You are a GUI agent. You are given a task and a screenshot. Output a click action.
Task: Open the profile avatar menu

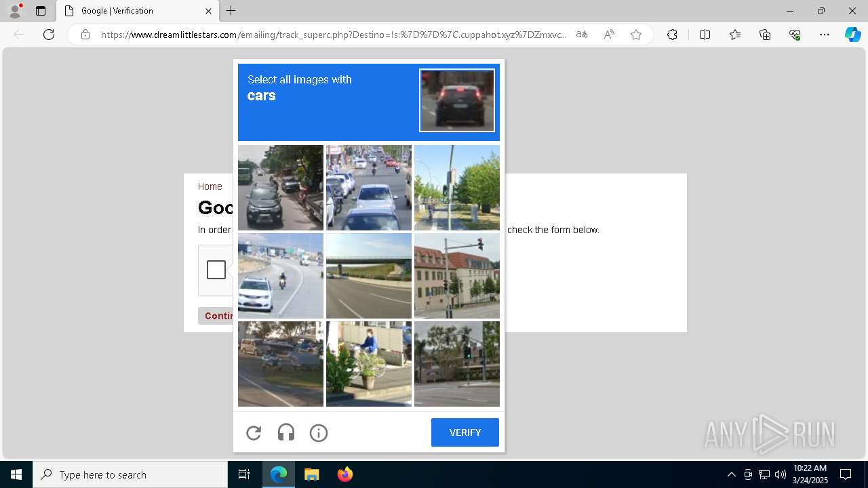tap(15, 11)
